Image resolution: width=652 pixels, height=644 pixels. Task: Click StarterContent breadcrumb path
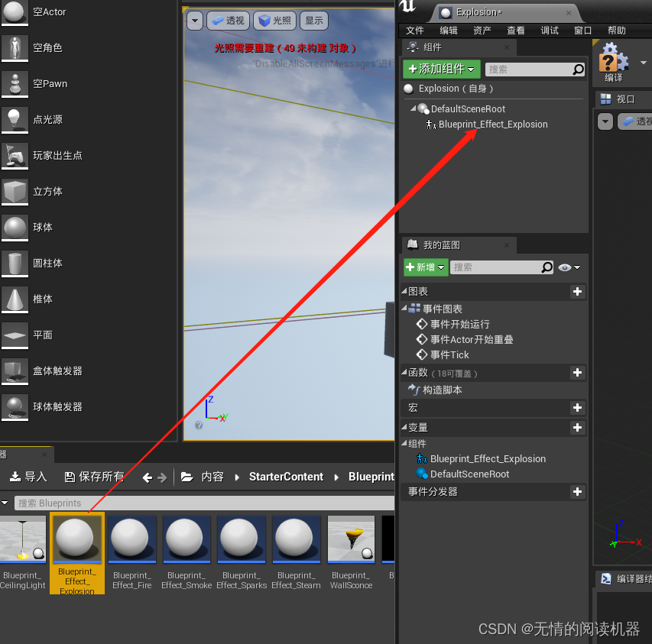coord(286,477)
